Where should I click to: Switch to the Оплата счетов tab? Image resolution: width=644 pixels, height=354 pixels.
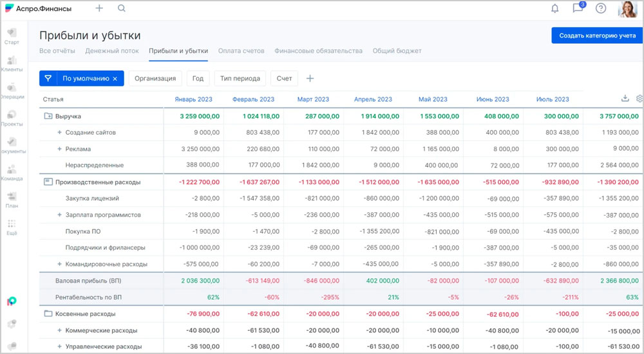pos(241,51)
